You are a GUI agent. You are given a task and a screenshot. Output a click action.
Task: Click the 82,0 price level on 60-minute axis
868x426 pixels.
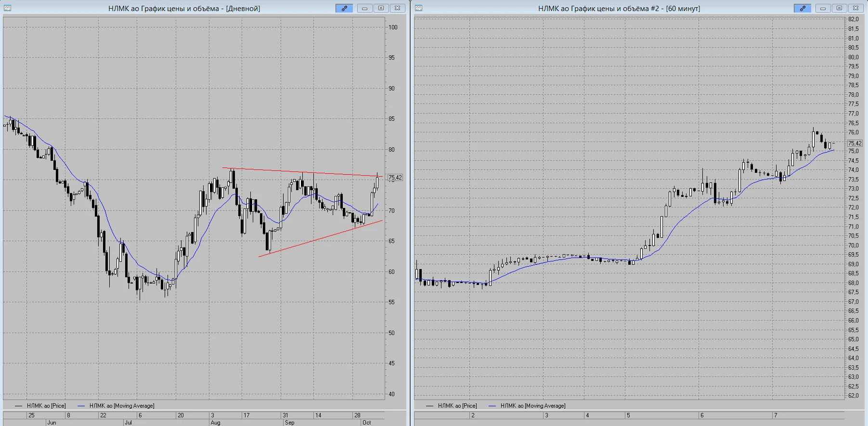pyautogui.click(x=854, y=19)
